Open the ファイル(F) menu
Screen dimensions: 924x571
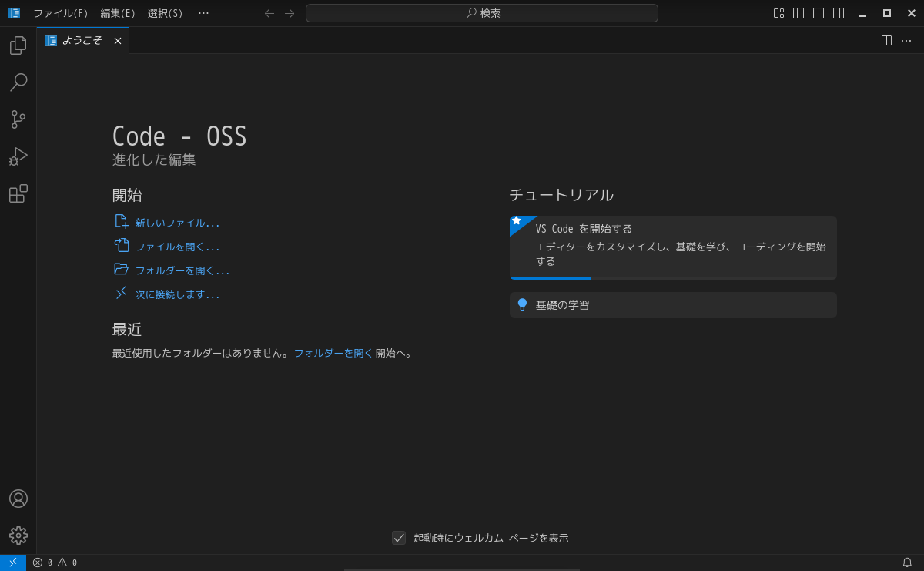point(61,13)
